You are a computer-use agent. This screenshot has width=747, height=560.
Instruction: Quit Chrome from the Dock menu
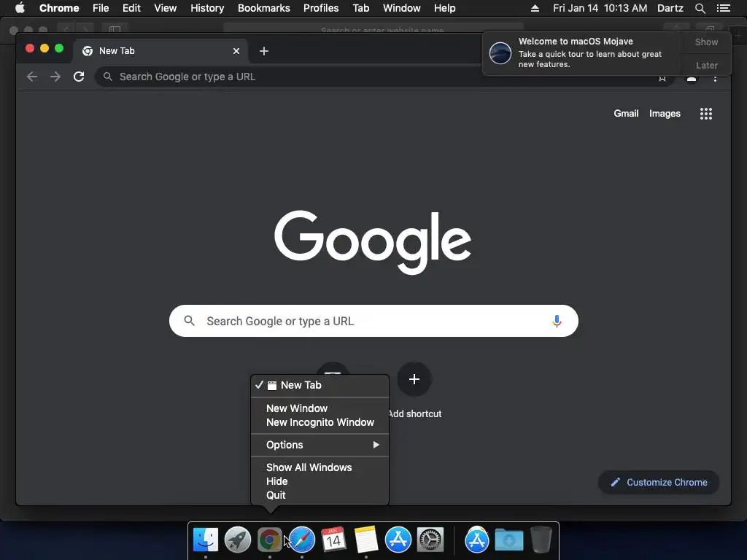click(320, 495)
